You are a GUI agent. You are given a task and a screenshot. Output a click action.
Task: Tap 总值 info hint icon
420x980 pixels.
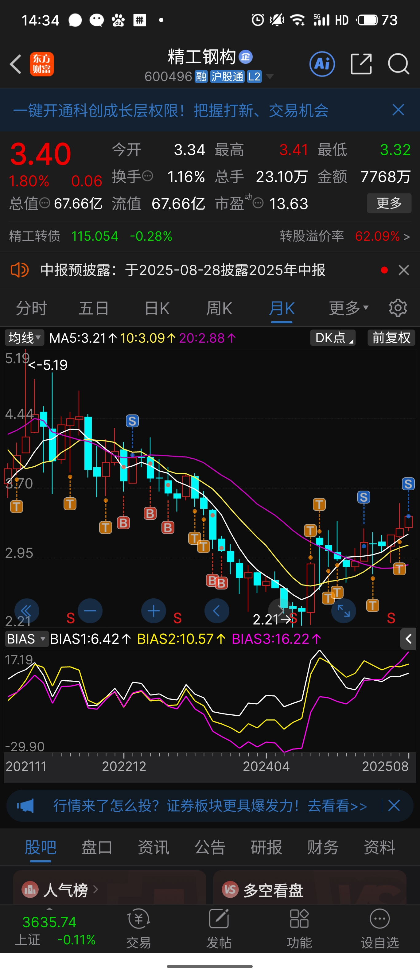click(x=45, y=203)
